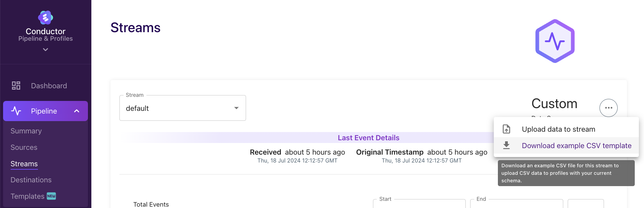Click the download arrow icon

coord(506,145)
